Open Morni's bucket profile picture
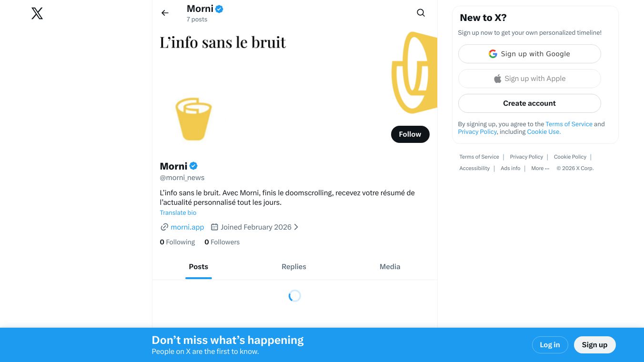Screen dimensions: 644x362 pos(193,119)
